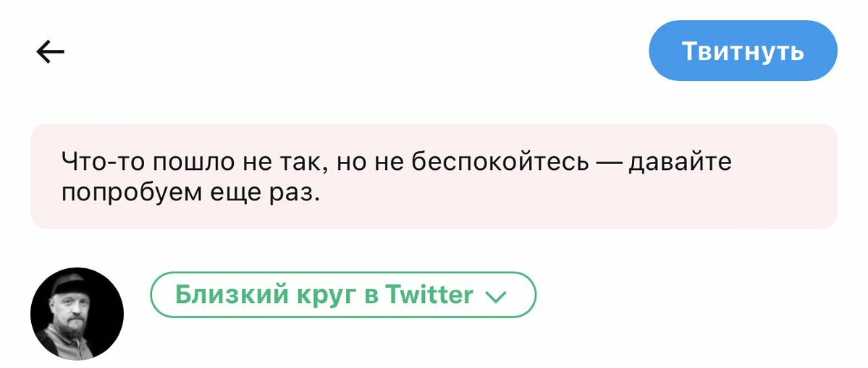Click the profile avatar photo
The image size is (868, 368).
77,314
